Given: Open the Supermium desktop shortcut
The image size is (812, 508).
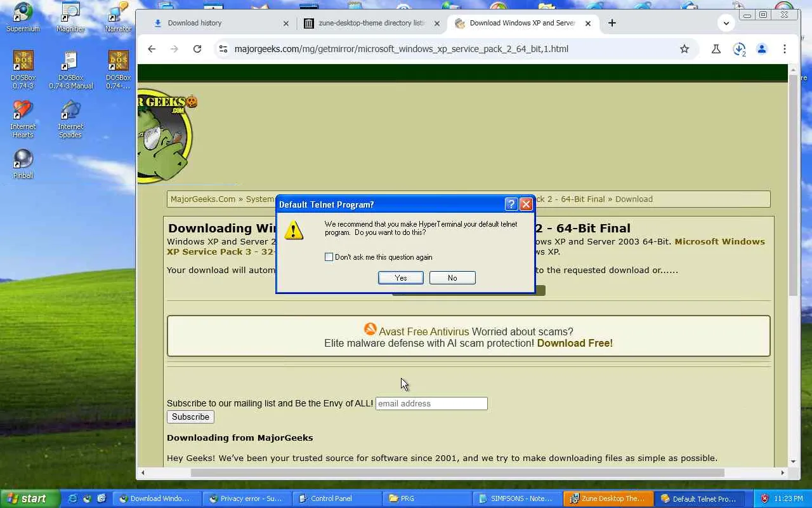Looking at the screenshot, I should [x=23, y=17].
